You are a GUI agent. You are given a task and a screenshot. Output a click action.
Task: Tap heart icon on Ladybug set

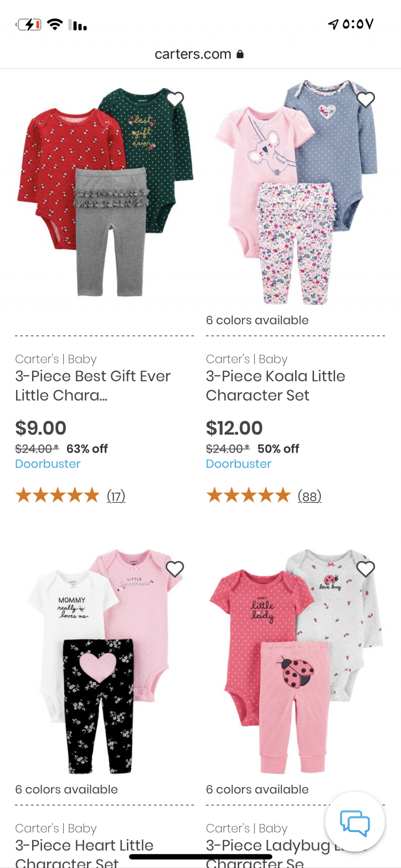[365, 569]
